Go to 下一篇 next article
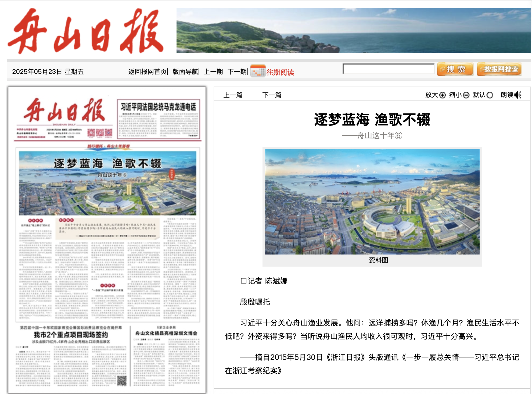Image resolution: width=532 pixels, height=394 pixels. (272, 95)
